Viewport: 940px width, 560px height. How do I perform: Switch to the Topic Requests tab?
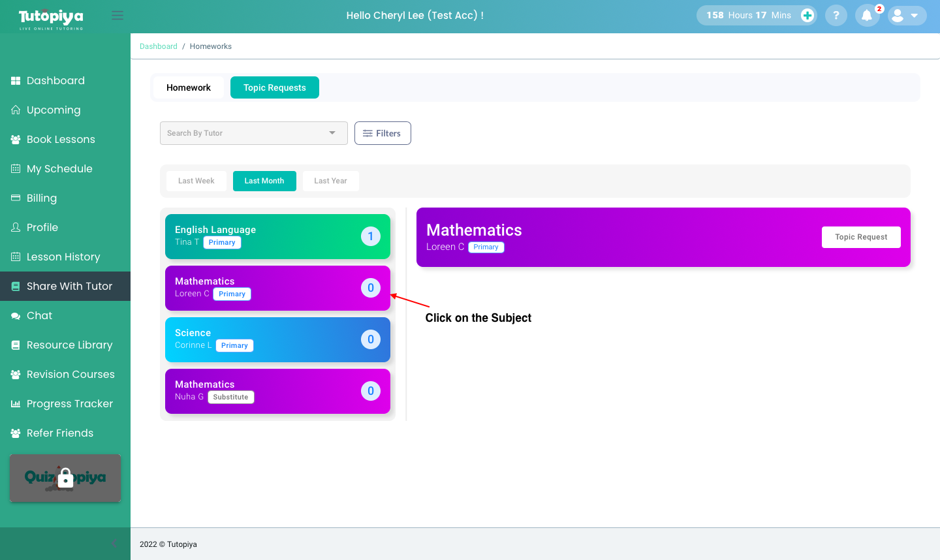click(274, 87)
